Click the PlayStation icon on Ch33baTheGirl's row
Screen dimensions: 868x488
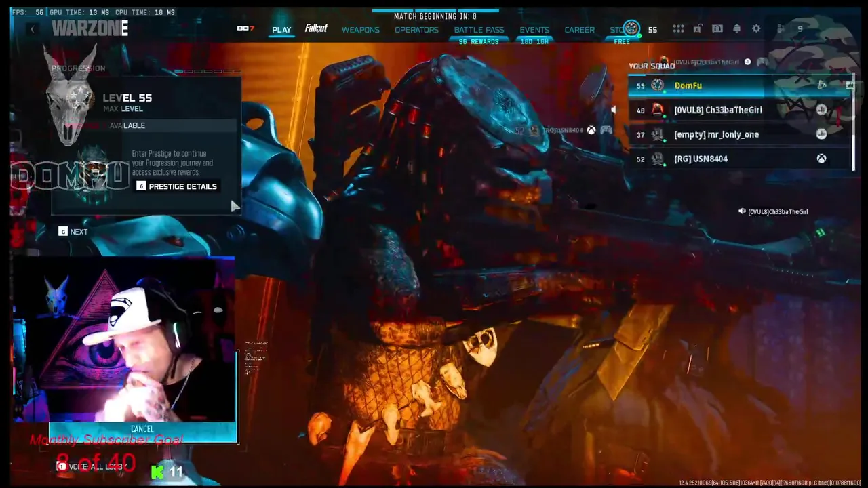click(822, 110)
